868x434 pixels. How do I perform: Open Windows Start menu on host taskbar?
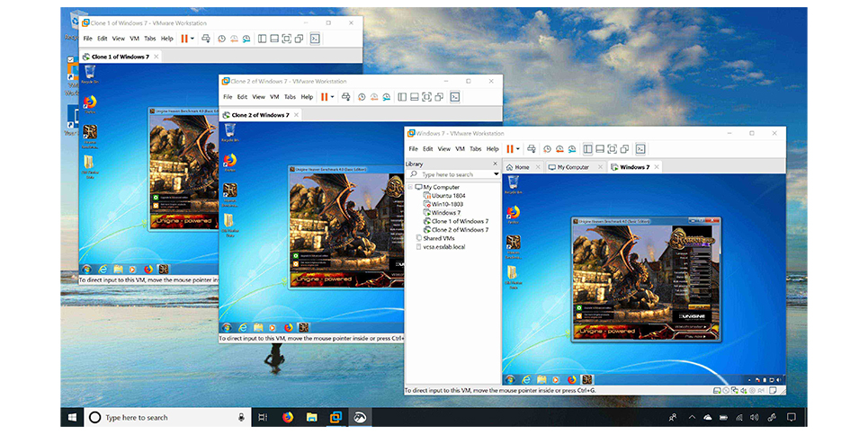point(71,417)
